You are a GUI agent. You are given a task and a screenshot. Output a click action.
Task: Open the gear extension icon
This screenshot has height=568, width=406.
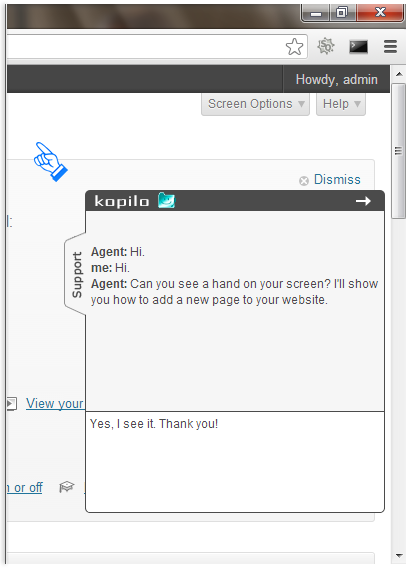(326, 46)
